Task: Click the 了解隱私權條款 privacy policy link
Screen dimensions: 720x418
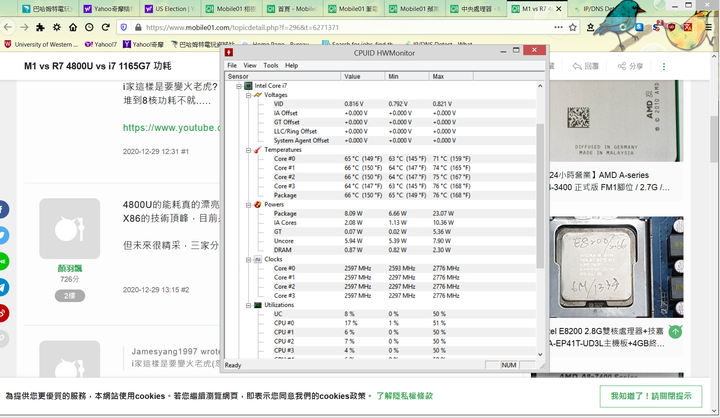Action: click(405, 396)
